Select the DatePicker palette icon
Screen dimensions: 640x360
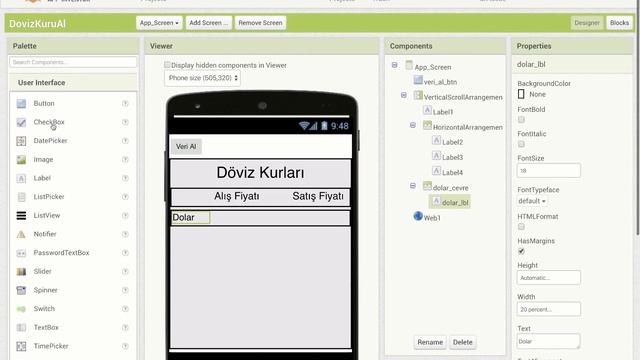21,141
